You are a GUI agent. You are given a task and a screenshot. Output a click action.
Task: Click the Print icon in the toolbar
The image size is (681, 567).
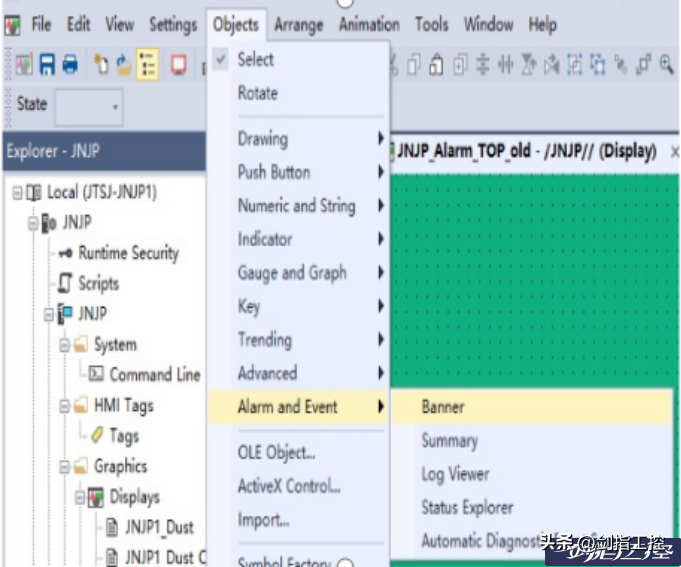click(69, 65)
